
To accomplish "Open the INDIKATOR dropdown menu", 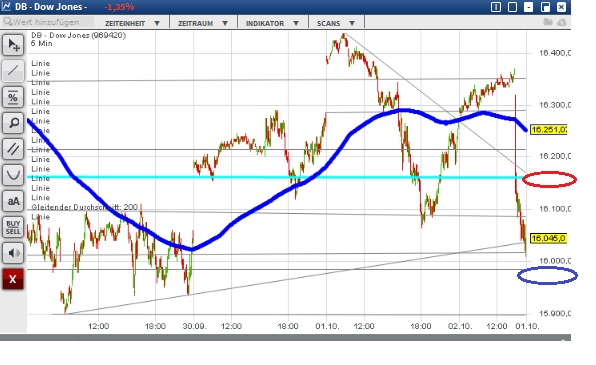I will [x=272, y=23].
